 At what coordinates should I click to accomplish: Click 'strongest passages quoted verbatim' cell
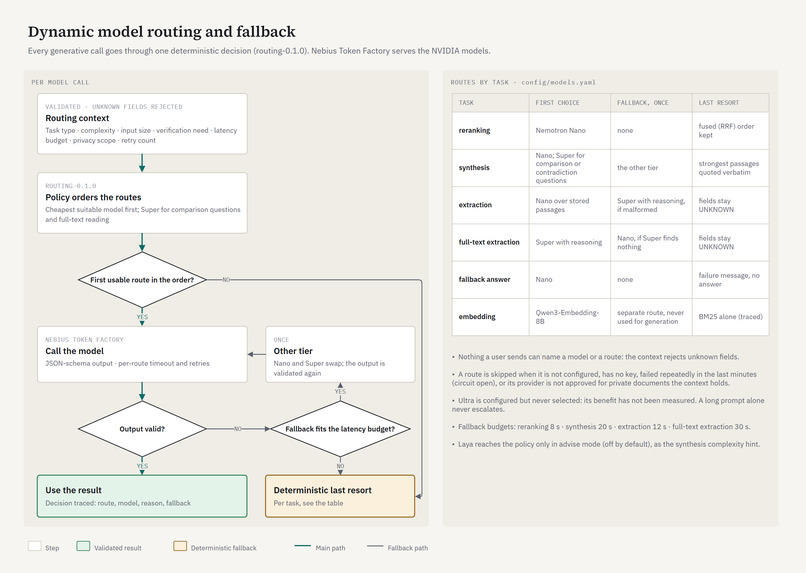click(730, 168)
